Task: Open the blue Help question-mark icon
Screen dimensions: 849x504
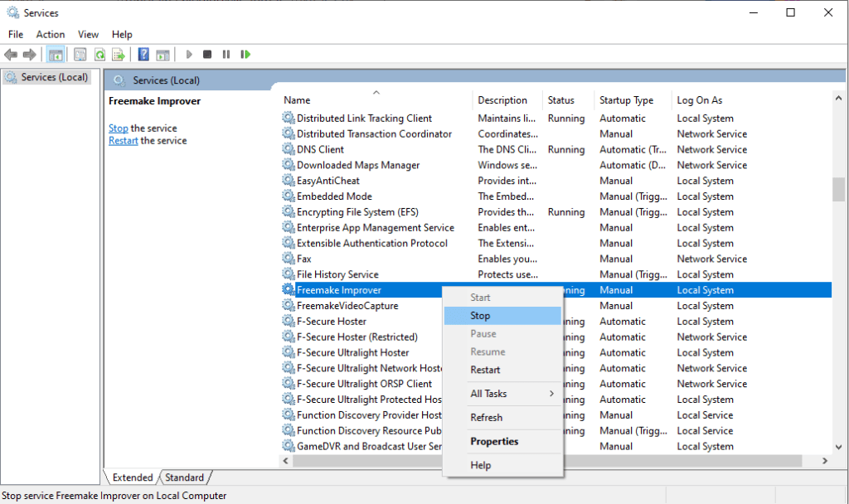Action: pos(143,54)
